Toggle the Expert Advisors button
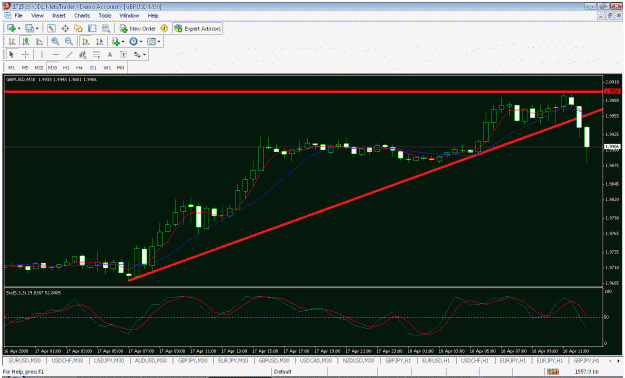Image resolution: width=625 pixels, height=378 pixels. click(x=198, y=28)
